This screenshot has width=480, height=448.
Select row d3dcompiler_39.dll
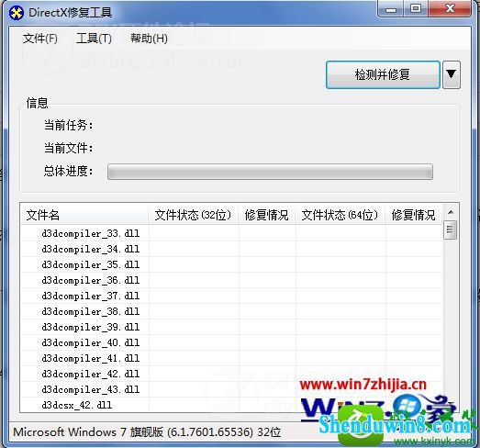click(231, 327)
